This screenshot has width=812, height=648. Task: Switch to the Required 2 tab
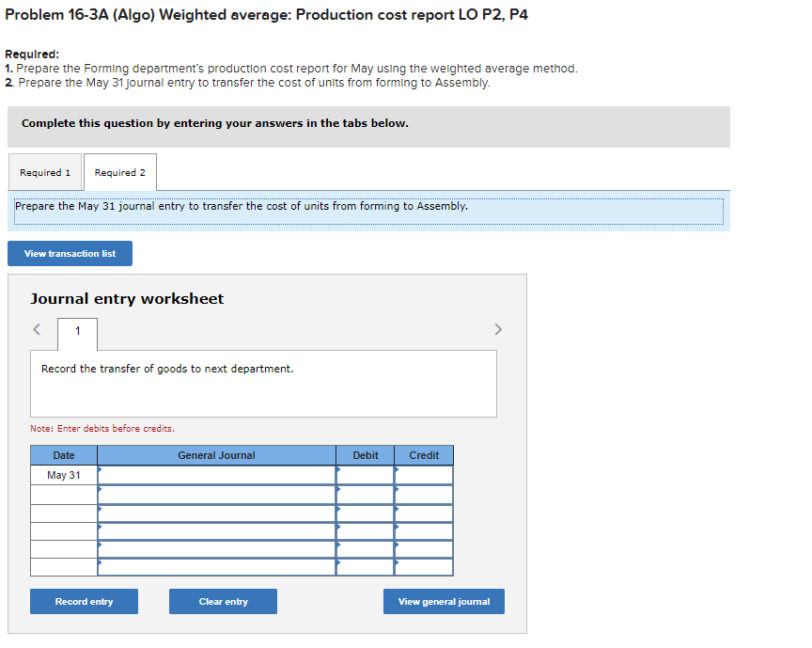(x=119, y=172)
